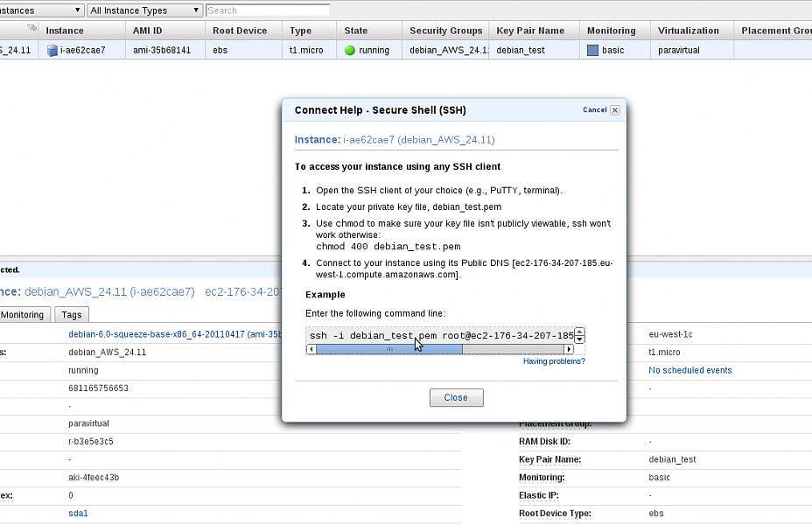Sort by the Security Groups column header
The image size is (812, 525).
(446, 31)
